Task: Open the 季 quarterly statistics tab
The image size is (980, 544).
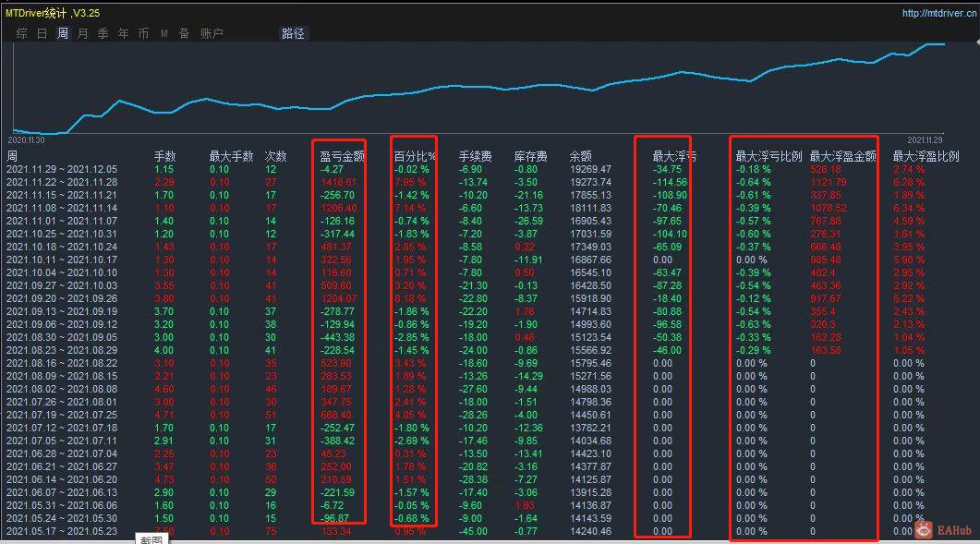Action: point(103,34)
